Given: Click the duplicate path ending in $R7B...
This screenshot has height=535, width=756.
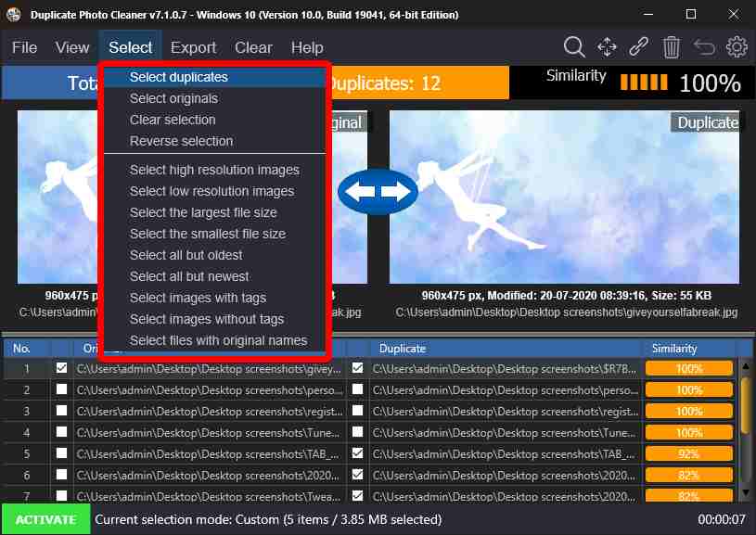Looking at the screenshot, I should [505, 369].
